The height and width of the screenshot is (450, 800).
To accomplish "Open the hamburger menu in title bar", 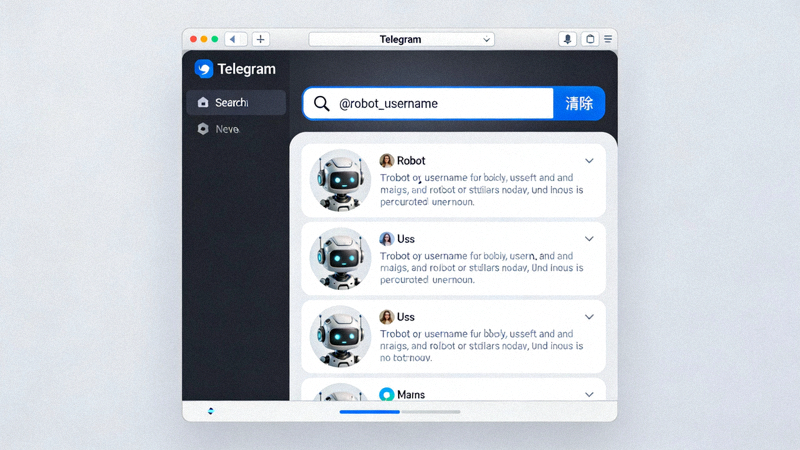I will (x=608, y=39).
